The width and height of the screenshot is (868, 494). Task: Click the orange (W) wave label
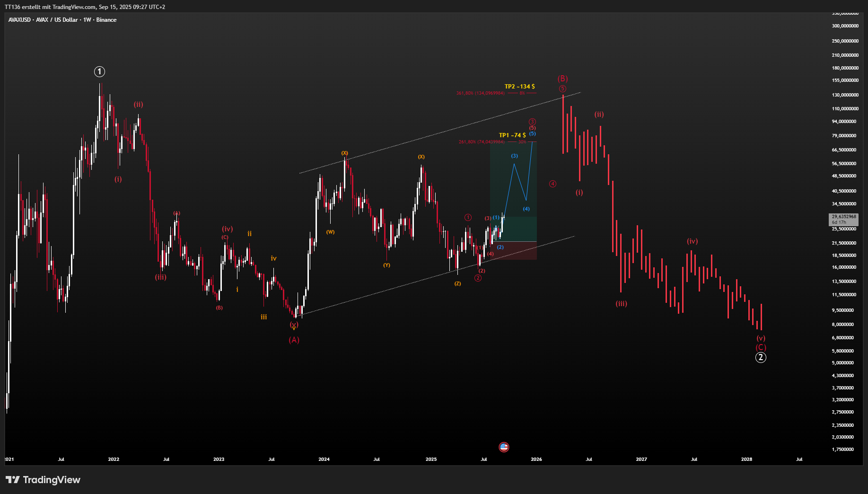[x=330, y=232]
